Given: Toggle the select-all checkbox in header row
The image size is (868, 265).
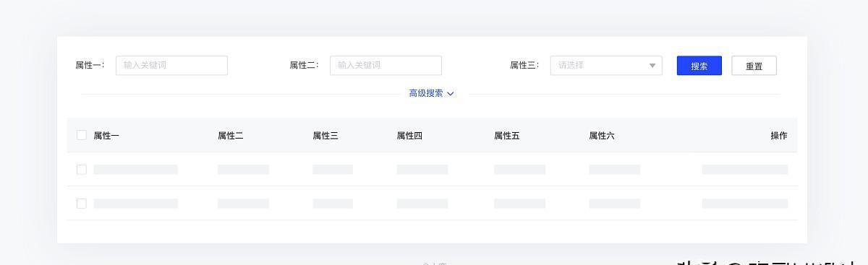Looking at the screenshot, I should pyautogui.click(x=81, y=135).
